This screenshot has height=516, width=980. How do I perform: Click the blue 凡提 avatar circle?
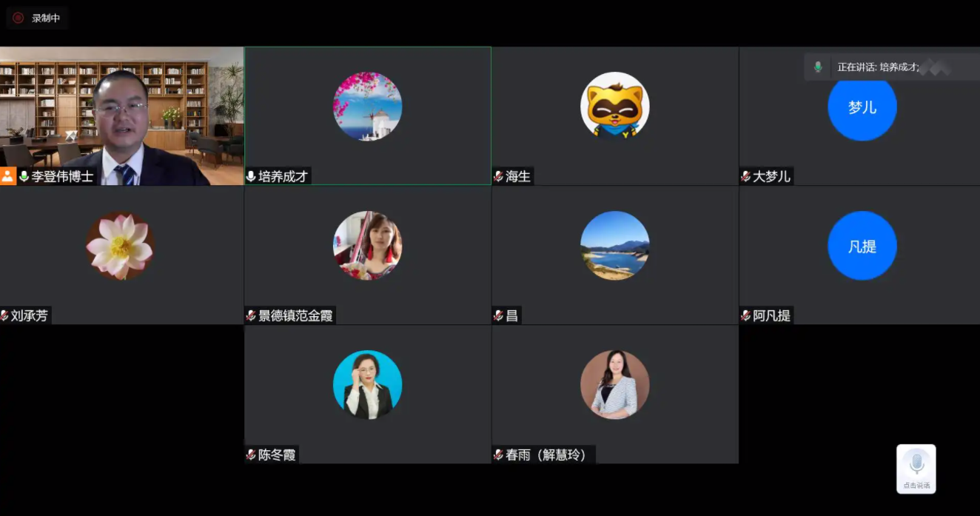(x=862, y=246)
